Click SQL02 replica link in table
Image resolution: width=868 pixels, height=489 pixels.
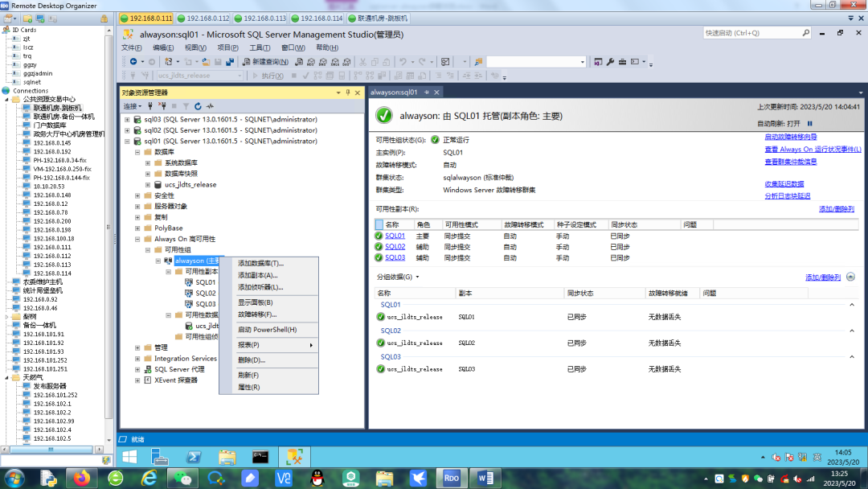coord(395,246)
